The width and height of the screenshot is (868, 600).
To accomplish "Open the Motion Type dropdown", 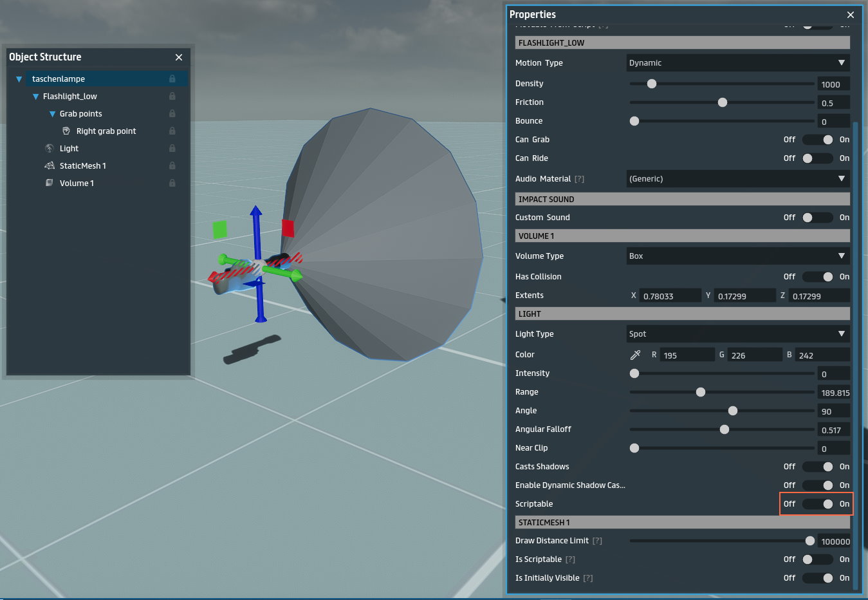I will pos(738,63).
